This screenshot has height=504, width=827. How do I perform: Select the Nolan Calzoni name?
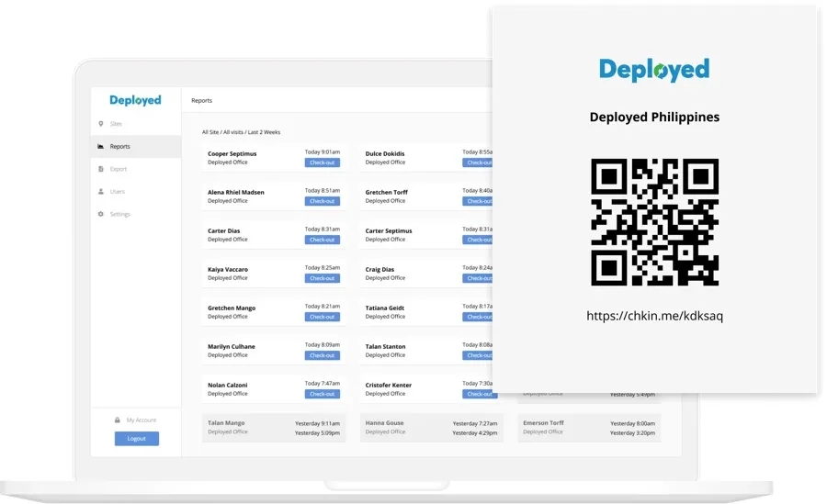tap(227, 385)
